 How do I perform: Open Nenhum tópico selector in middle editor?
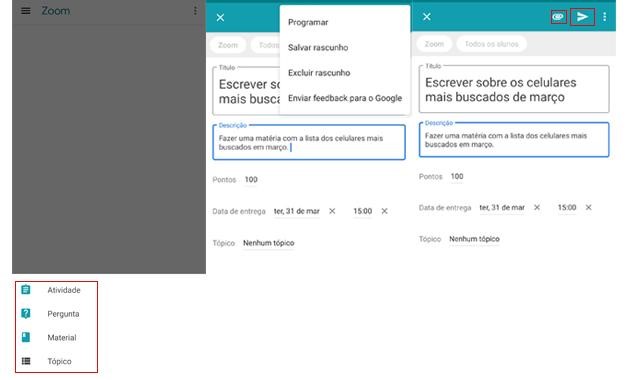point(269,243)
